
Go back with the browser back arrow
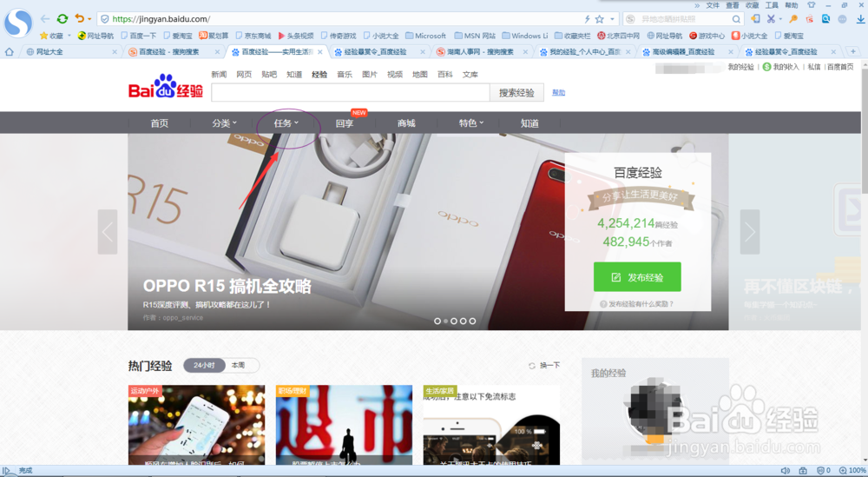[45, 19]
